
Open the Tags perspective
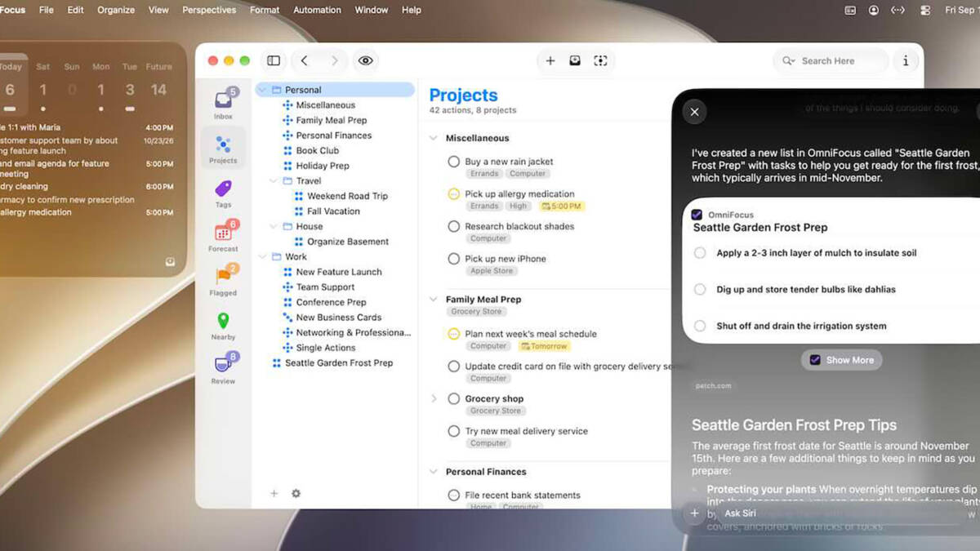coord(223,193)
